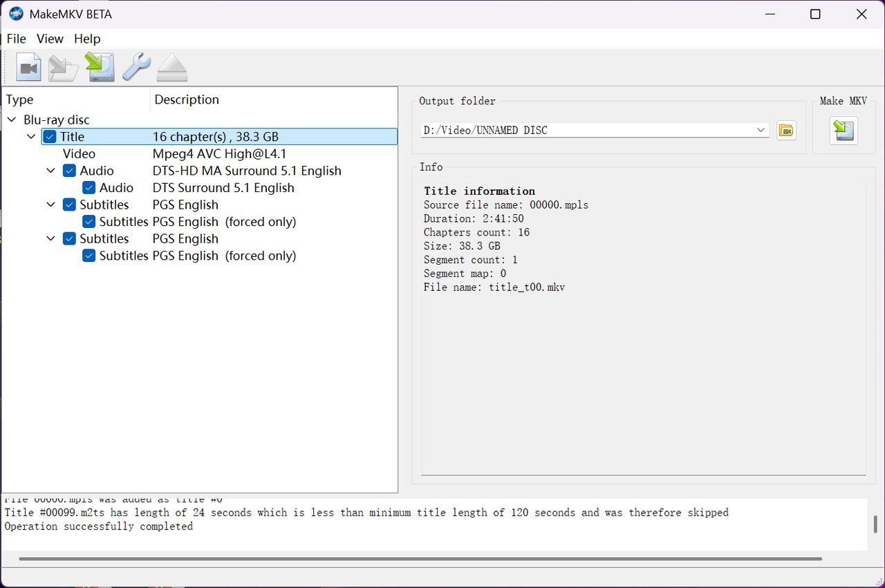Open the File menu

coord(16,39)
